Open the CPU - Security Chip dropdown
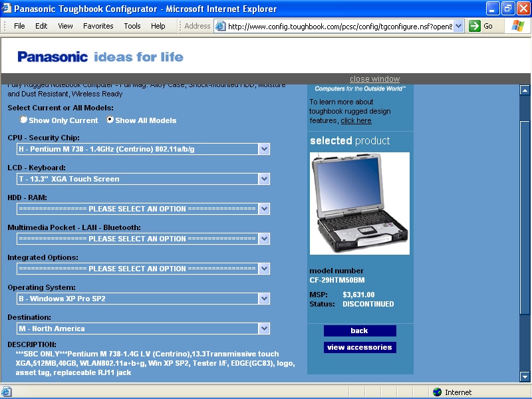The height and width of the screenshot is (399, 532). pos(264,149)
